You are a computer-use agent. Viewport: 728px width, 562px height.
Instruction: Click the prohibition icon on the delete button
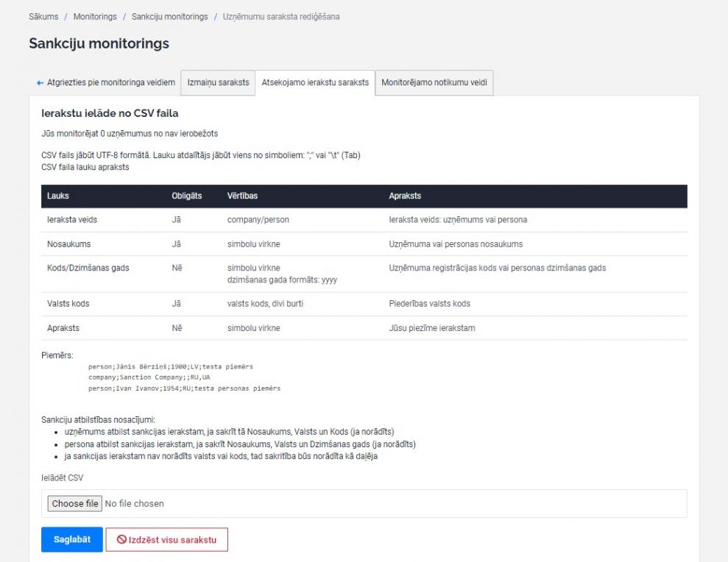click(x=121, y=540)
